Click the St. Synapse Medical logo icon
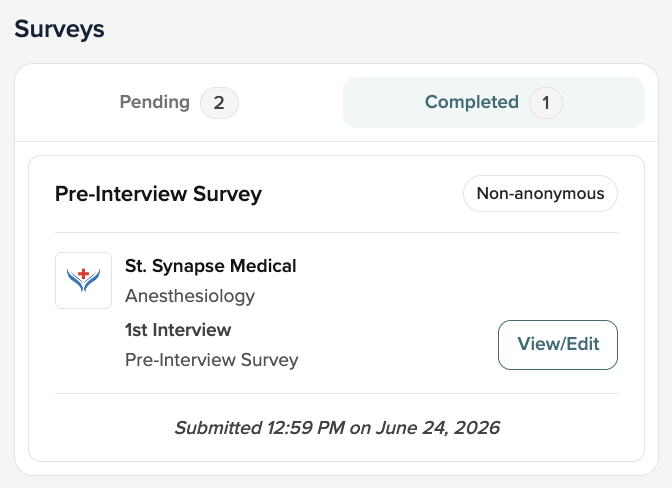The width and height of the screenshot is (672, 488). (x=84, y=280)
